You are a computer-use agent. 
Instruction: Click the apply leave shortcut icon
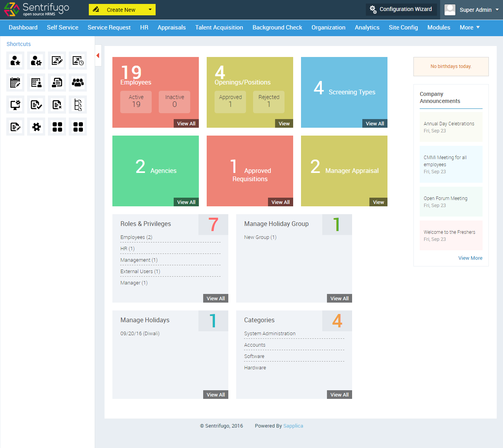point(57,61)
